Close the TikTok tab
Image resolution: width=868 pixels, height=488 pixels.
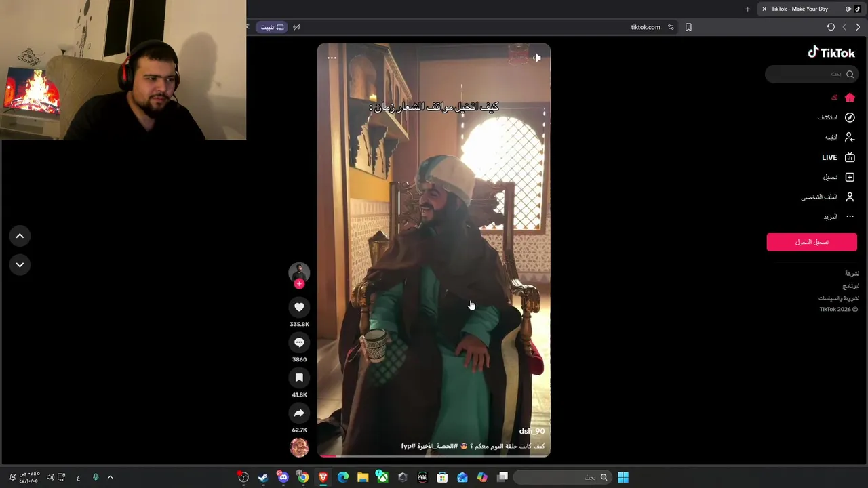coord(764,9)
